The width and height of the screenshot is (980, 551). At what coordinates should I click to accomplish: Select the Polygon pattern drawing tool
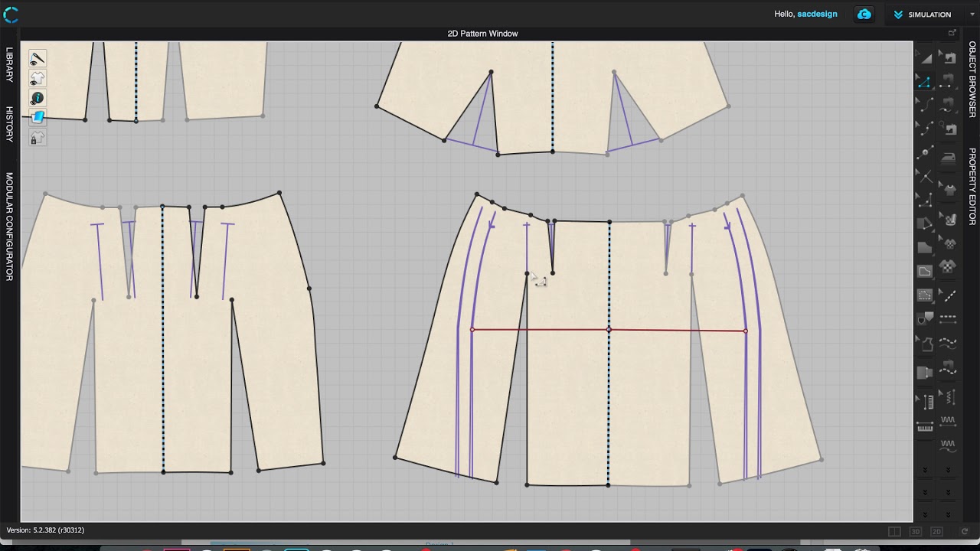925,201
